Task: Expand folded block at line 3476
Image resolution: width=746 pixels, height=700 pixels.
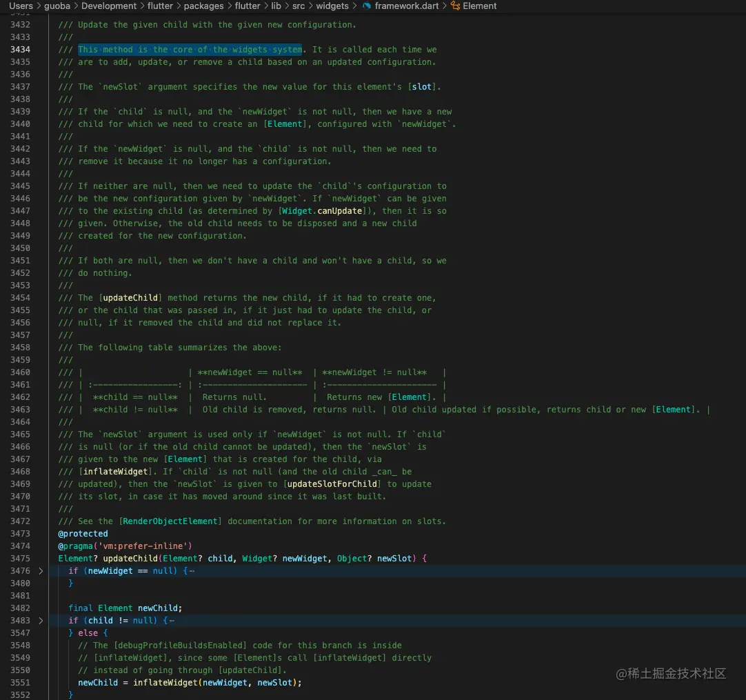Action: [x=41, y=570]
